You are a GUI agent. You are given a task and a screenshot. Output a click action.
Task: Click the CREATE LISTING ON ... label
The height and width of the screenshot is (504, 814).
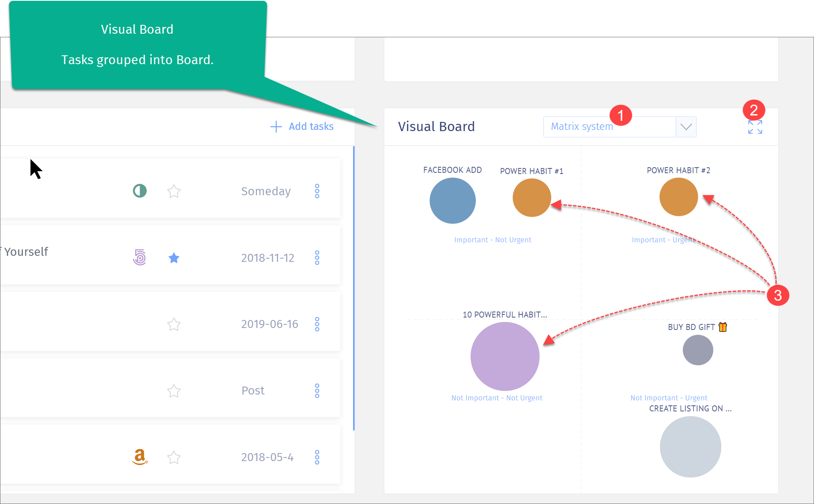click(x=690, y=409)
